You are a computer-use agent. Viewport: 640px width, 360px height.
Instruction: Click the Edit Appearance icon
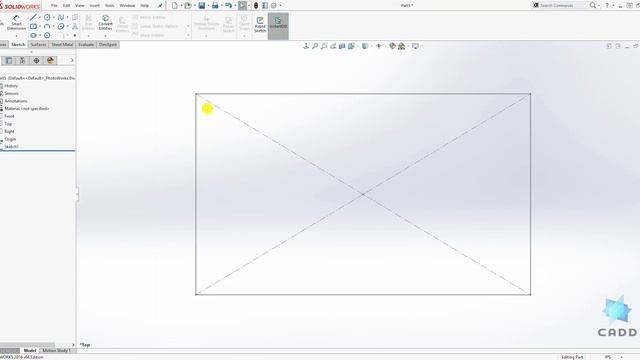tap(392, 46)
